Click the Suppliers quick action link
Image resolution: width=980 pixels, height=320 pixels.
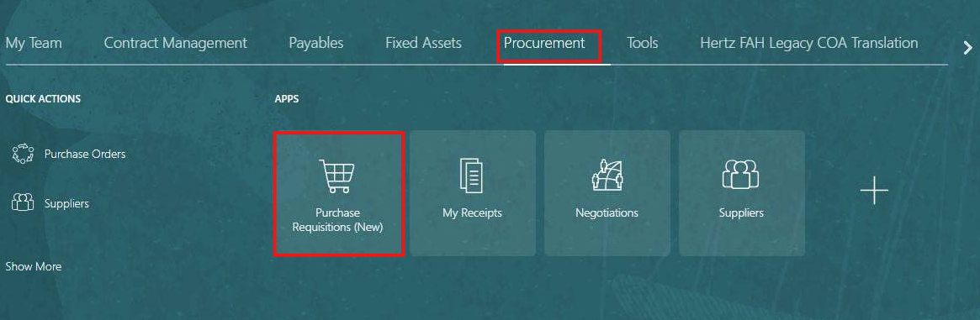tap(66, 203)
